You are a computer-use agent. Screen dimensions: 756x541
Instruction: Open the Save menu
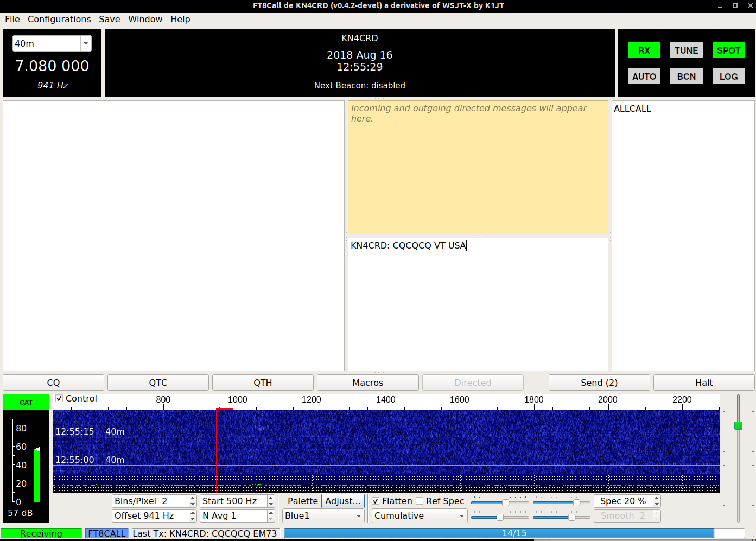point(109,19)
